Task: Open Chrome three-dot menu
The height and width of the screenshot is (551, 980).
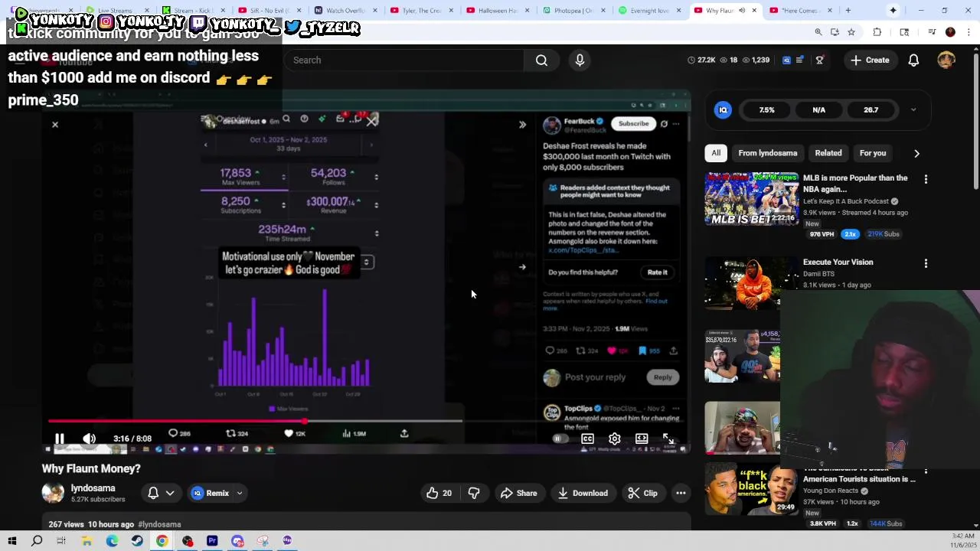Action: 969,32
